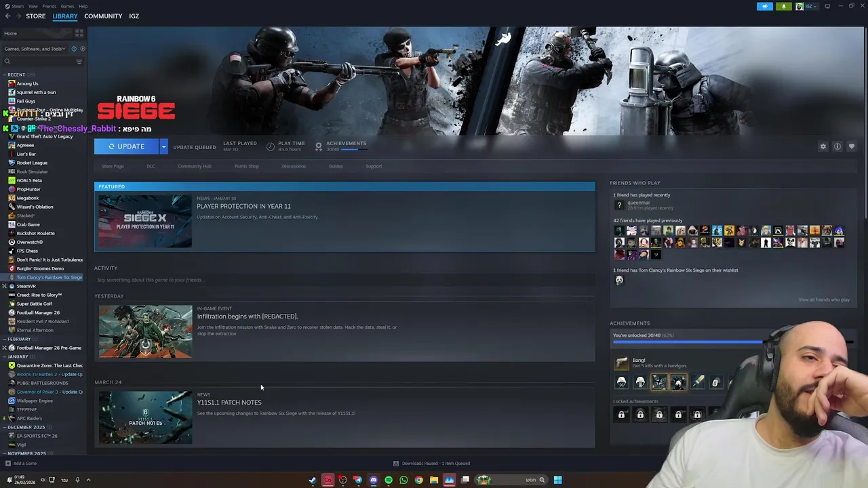Open Infiltration event thumbnail

[145, 331]
